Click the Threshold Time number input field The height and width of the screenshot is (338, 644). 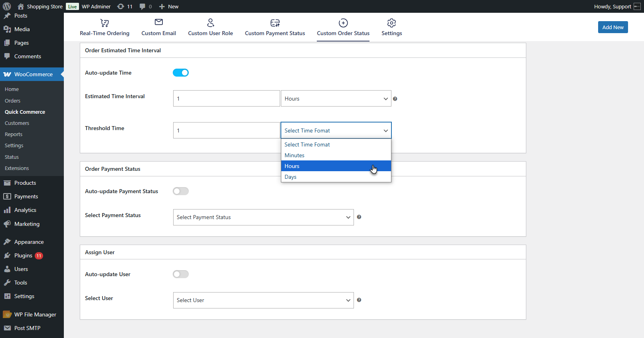pos(226,130)
